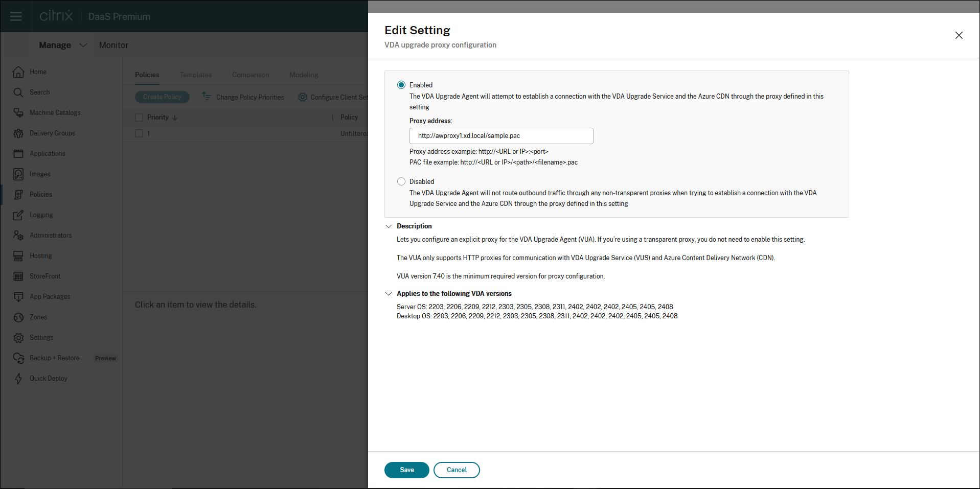This screenshot has height=489, width=980.
Task: Click the Save button
Action: point(407,470)
